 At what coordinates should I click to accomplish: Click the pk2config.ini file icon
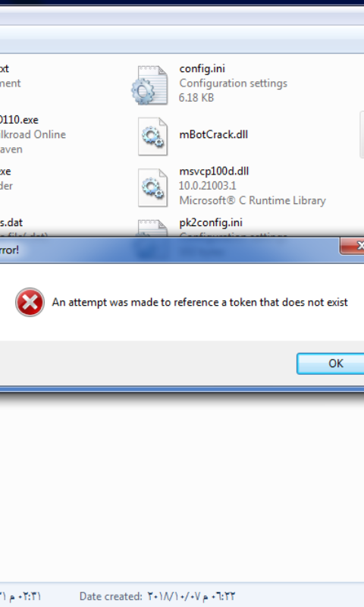tap(152, 228)
